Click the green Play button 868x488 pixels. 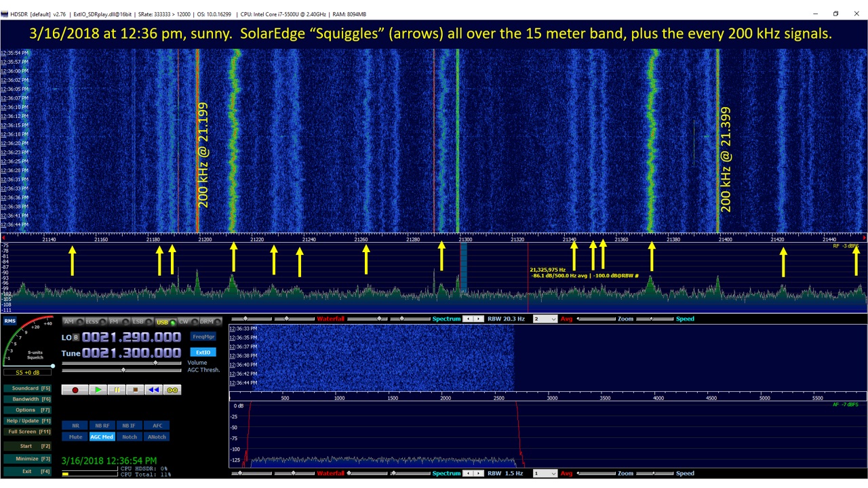click(98, 390)
